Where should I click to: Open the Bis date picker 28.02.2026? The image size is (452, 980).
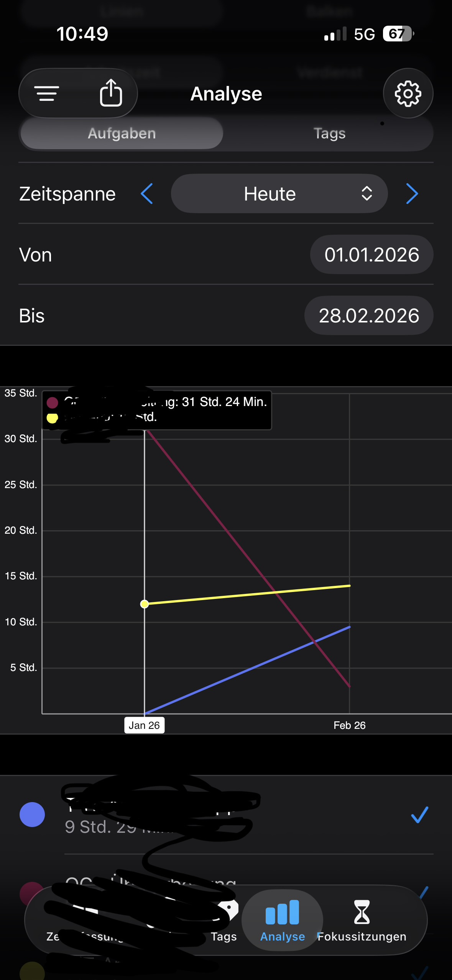click(x=369, y=316)
